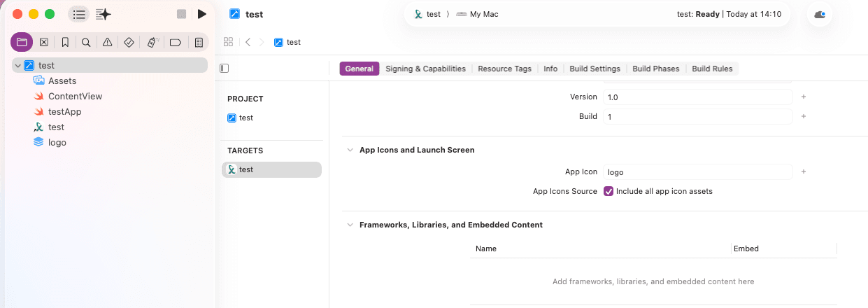Open the Test navigator diamond icon
Viewport: 868px width, 308px height.
[x=129, y=43]
